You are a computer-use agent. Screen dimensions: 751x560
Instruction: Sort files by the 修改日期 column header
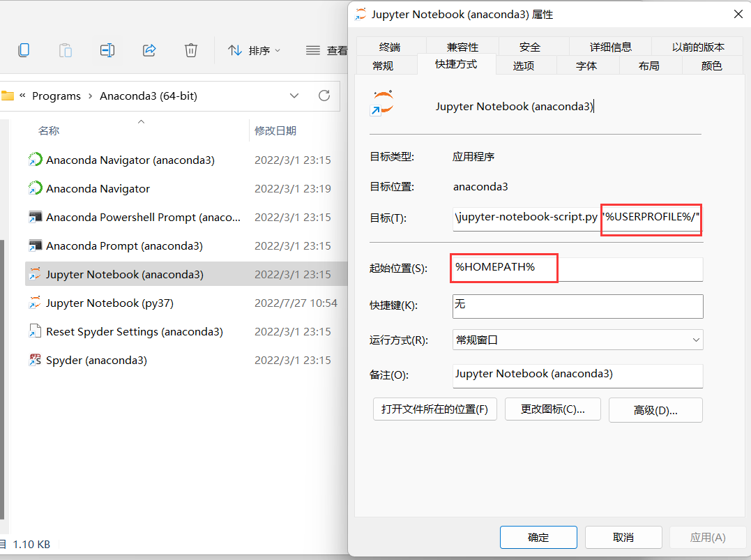pyautogui.click(x=275, y=130)
